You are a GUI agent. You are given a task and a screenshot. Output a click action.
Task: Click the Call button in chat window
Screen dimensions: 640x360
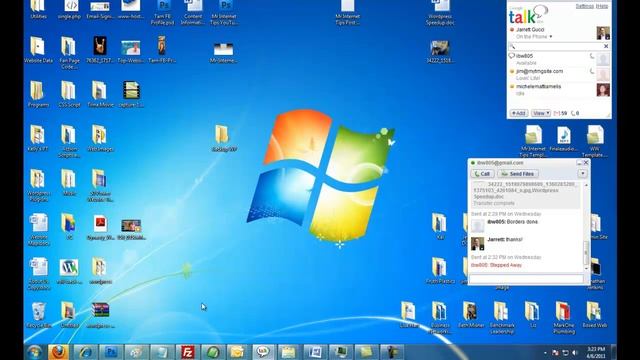482,174
